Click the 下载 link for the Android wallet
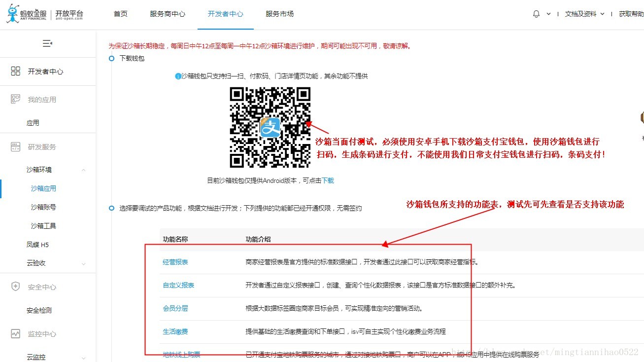The image size is (644, 362). 328,181
